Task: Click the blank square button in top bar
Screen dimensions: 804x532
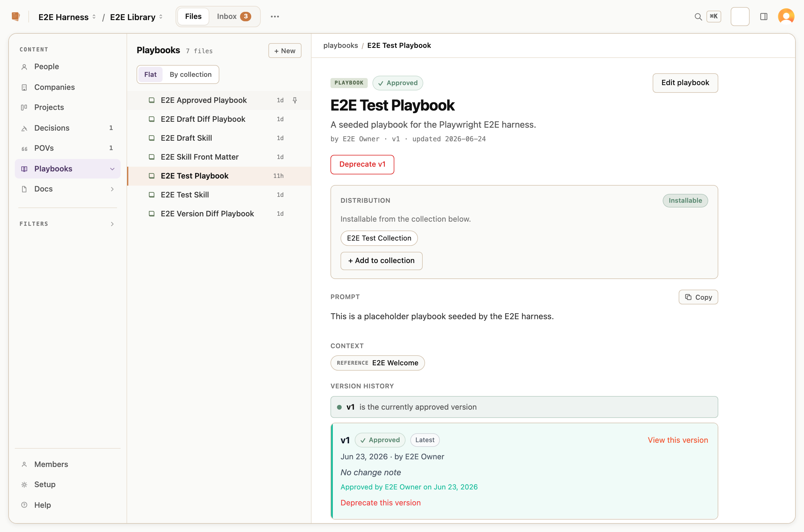Action: pos(740,16)
